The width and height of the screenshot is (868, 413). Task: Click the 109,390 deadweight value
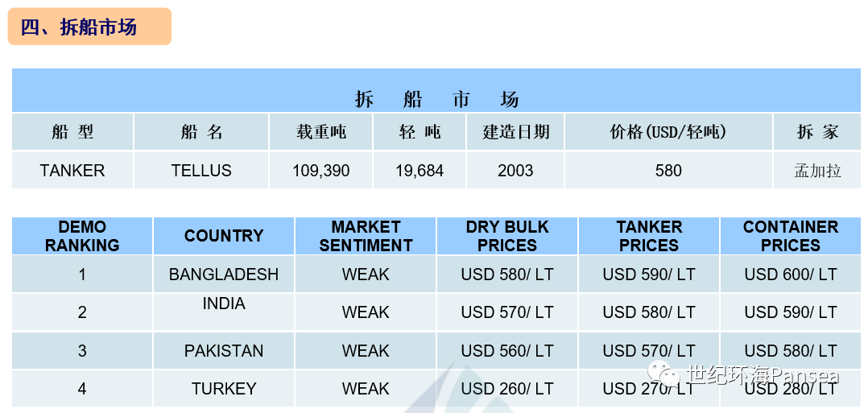tap(321, 170)
